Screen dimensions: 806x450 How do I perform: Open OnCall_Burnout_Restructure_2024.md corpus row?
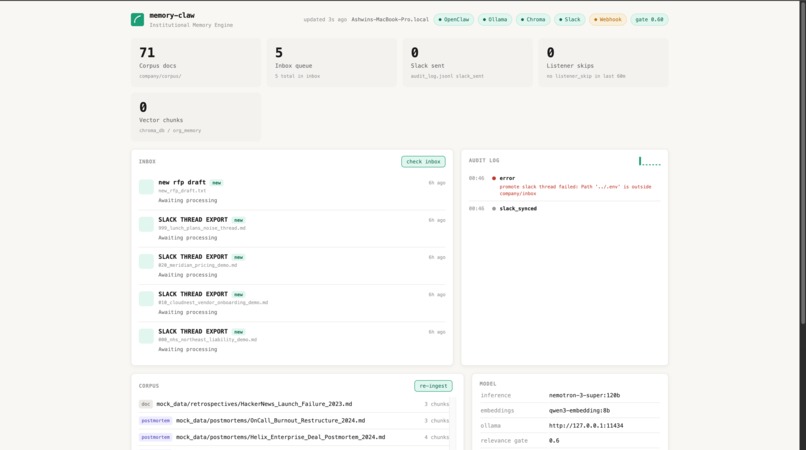coord(294,421)
